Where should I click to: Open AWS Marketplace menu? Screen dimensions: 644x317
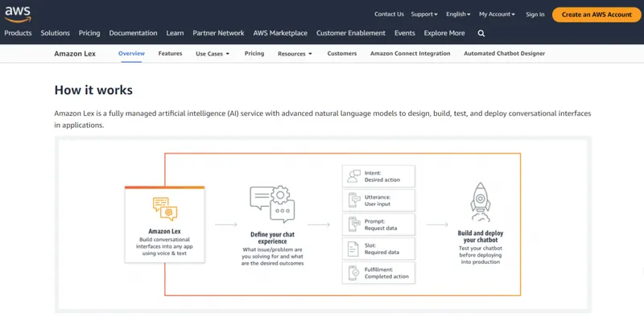pos(280,33)
